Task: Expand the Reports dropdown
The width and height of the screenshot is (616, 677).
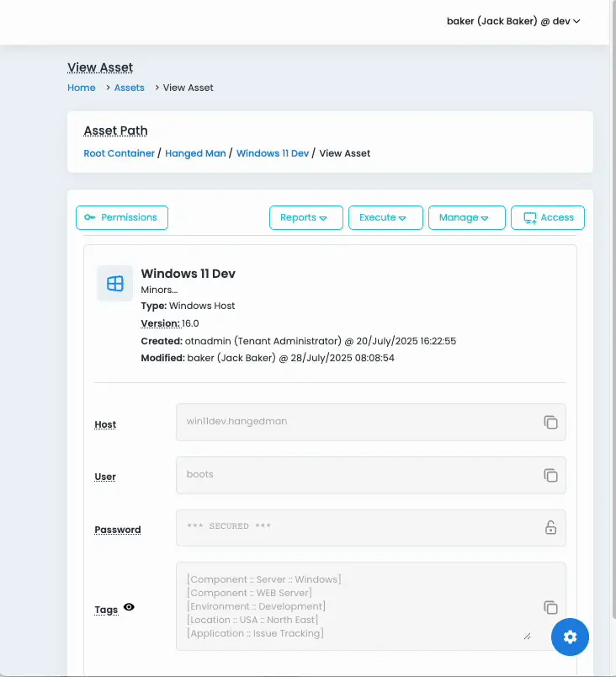Action: (x=305, y=217)
